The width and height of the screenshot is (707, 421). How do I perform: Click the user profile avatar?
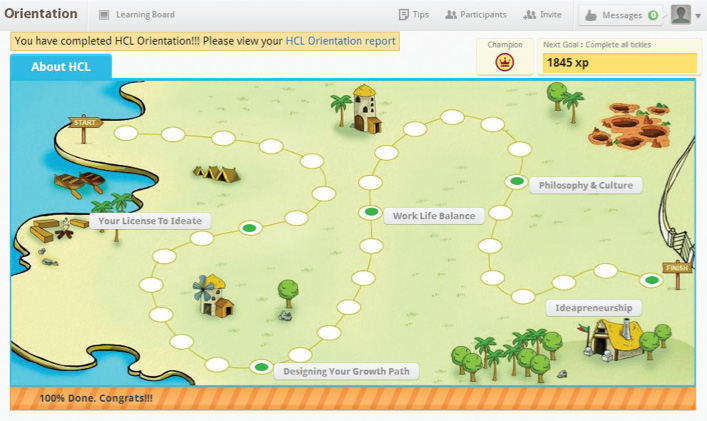point(680,15)
